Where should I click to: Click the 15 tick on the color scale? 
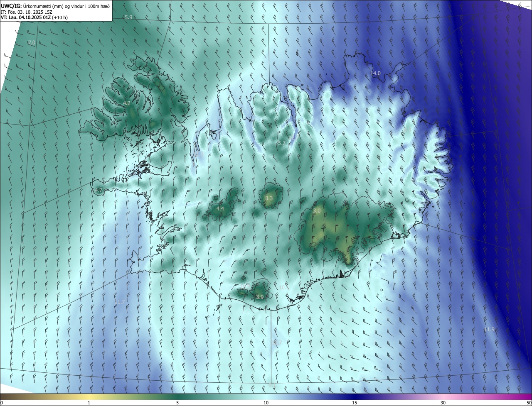355,403
